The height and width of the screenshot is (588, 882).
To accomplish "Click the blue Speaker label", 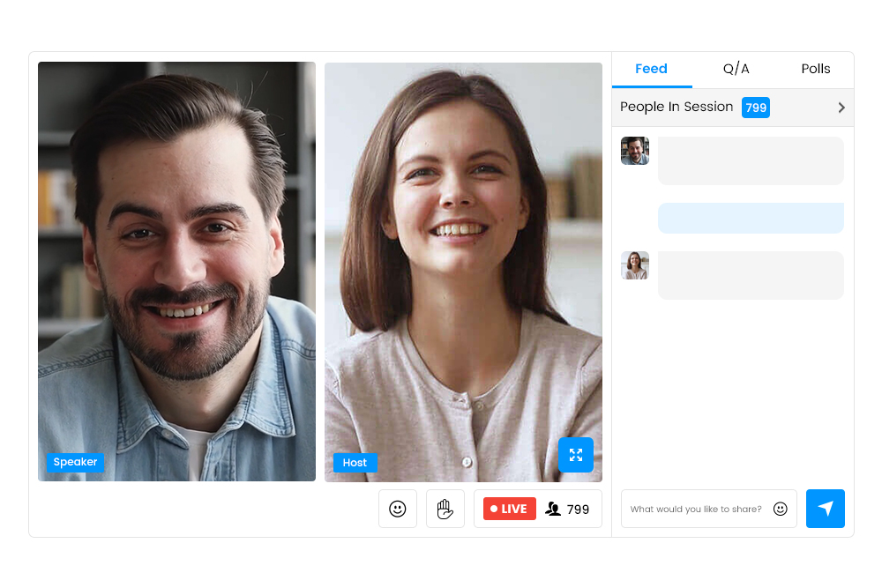I will pyautogui.click(x=75, y=462).
